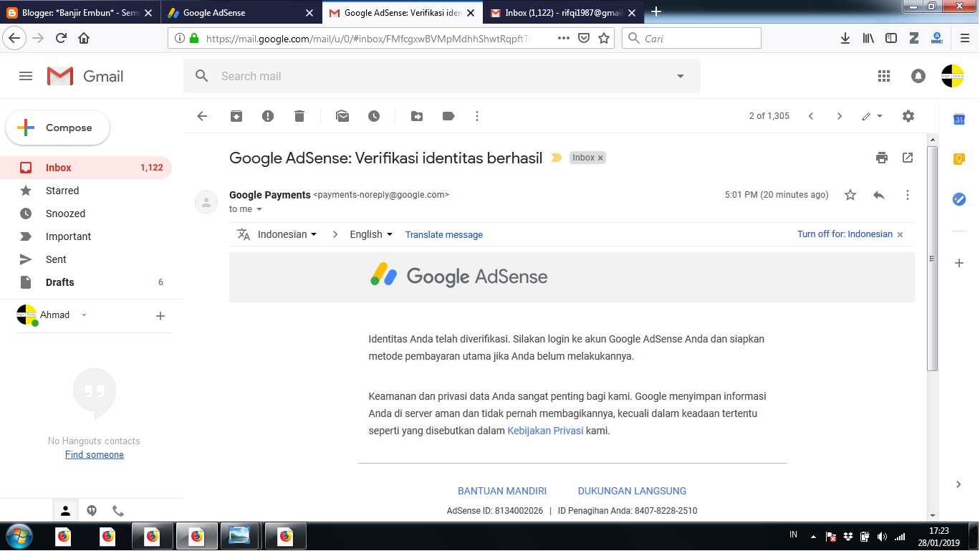Show older email arrow
This screenshot has width=980, height=556.
click(x=840, y=116)
